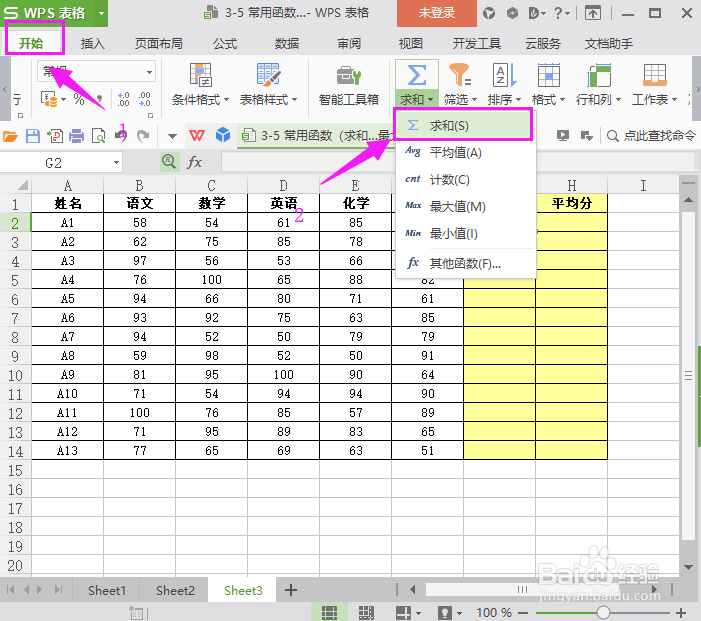Open the quick access toolbar customize arrow
The image size is (701, 621).
pos(172,136)
